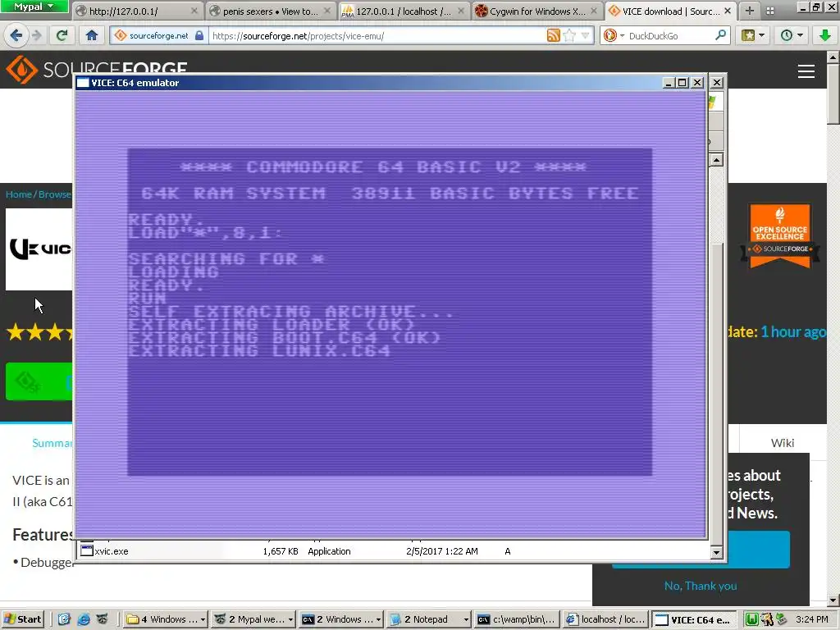Switch to c:\wamp\bin taskbar window
This screenshot has width=840, height=630.
(x=517, y=619)
